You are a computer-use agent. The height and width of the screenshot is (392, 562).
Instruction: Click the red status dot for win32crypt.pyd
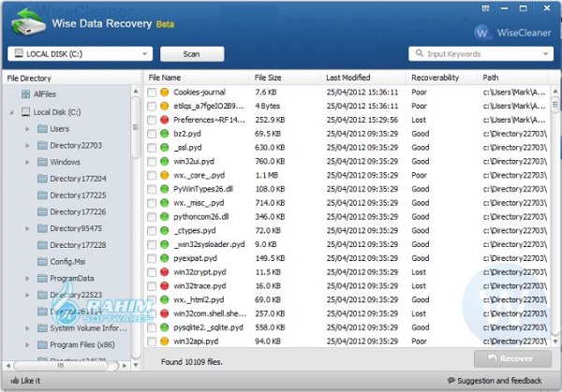[x=164, y=272]
